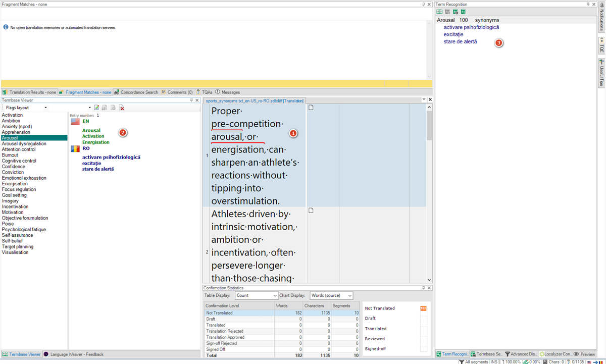Image resolution: width=606 pixels, height=364 pixels.
Task: Click the document status icon in segment 1
Action: (x=311, y=107)
